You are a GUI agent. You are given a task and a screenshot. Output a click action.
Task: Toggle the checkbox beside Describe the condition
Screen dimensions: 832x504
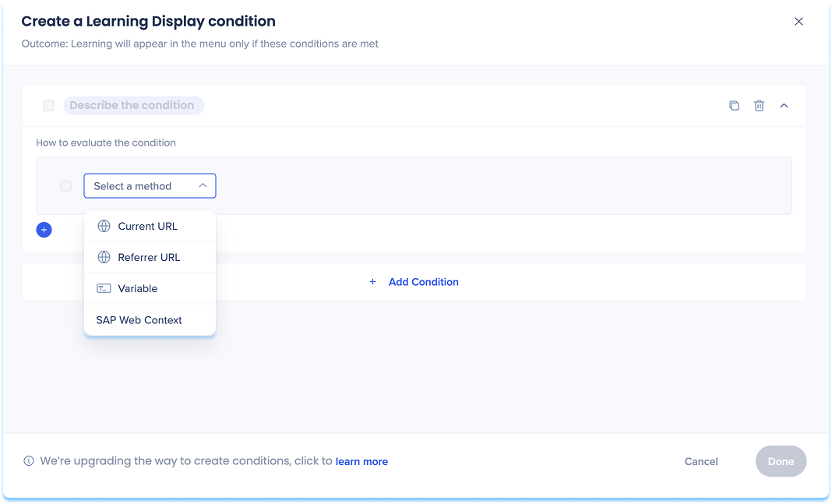click(x=49, y=105)
